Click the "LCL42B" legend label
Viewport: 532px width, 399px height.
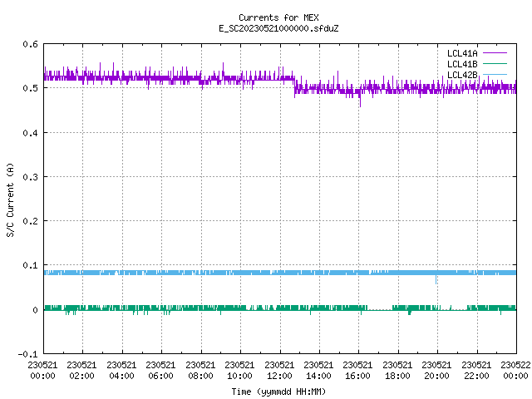coord(462,75)
